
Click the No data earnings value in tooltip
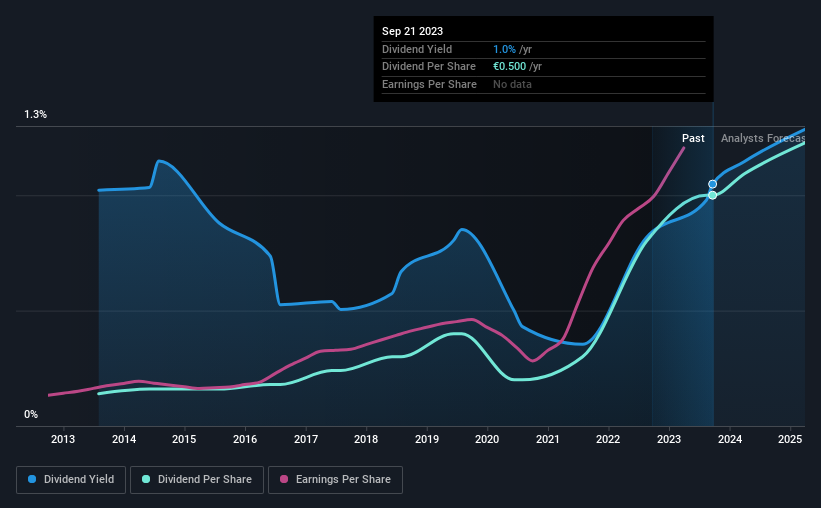(x=512, y=84)
